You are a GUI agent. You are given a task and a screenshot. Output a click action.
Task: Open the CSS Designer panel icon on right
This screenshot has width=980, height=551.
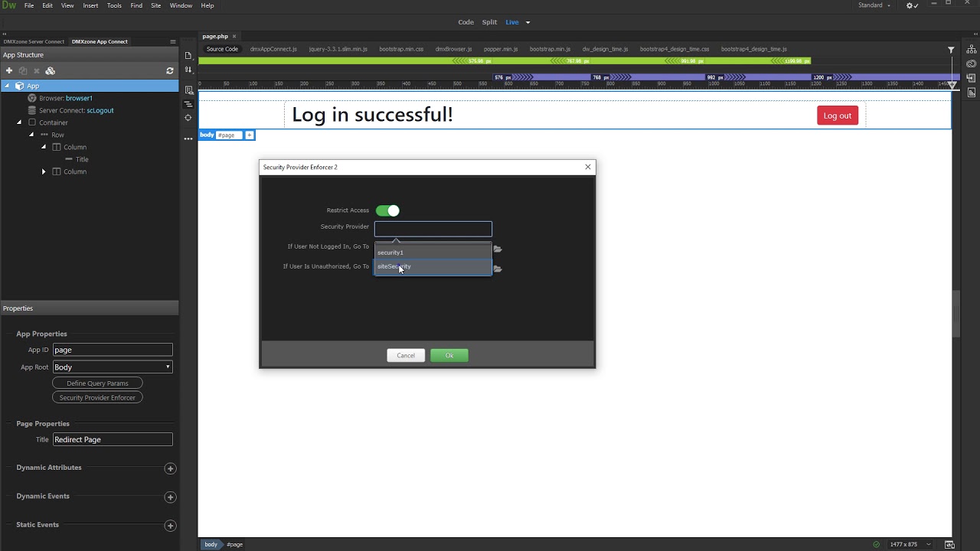(972, 93)
